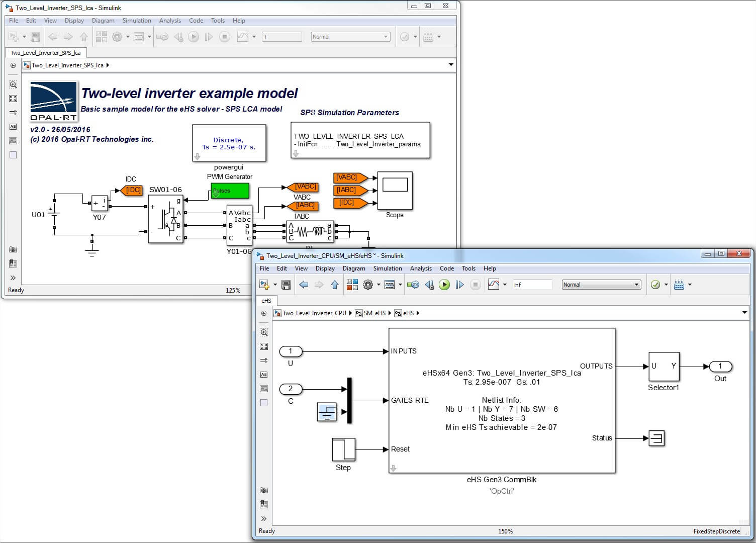Image resolution: width=756 pixels, height=543 pixels.
Task: Open Data Inspector dropdown arrow in eHS window
Action: coord(505,285)
